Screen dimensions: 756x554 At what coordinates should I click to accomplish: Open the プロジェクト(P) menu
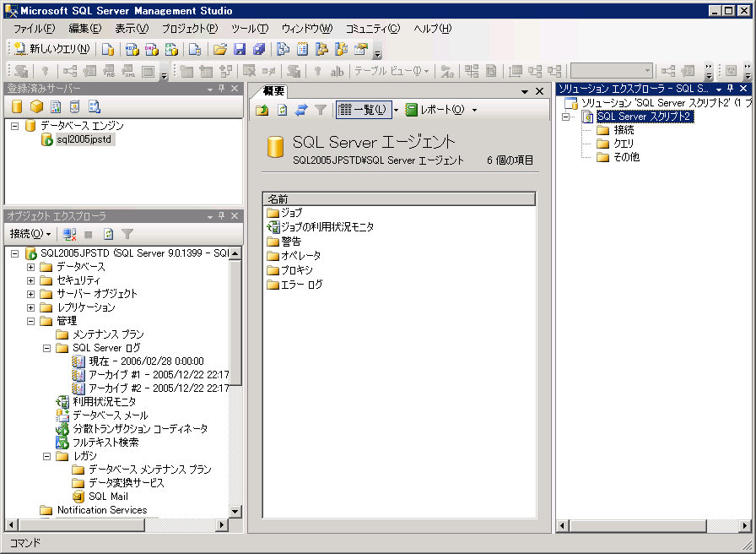(190, 29)
